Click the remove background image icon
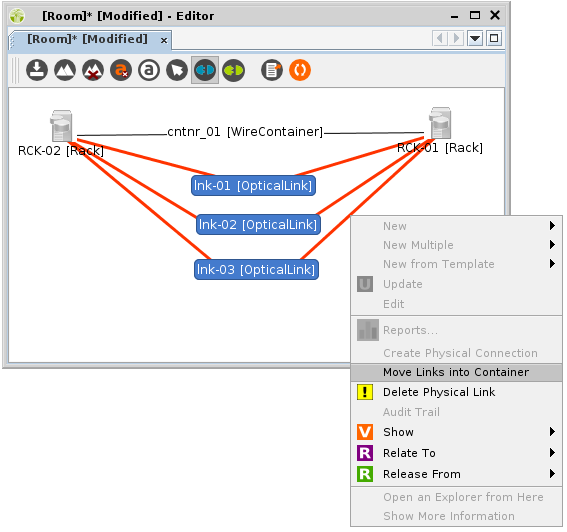Screen dimensions: 567x532 click(x=93, y=70)
